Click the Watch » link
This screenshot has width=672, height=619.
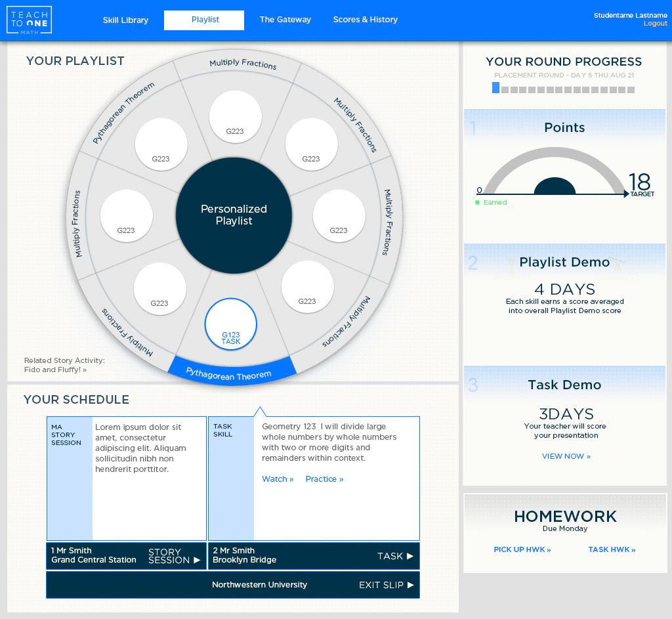(278, 479)
